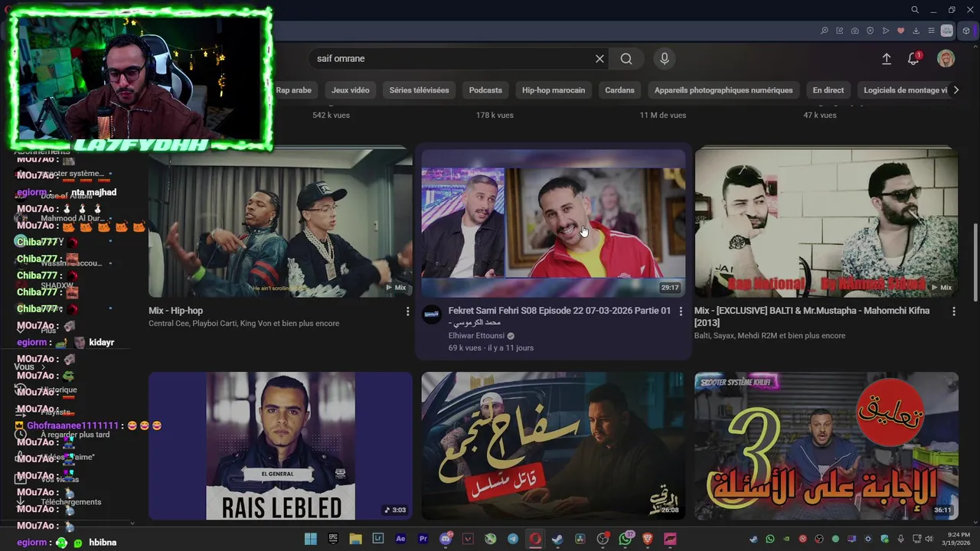Click the magnifier search button
Viewport: 980px width, 551px height.
coord(626,59)
